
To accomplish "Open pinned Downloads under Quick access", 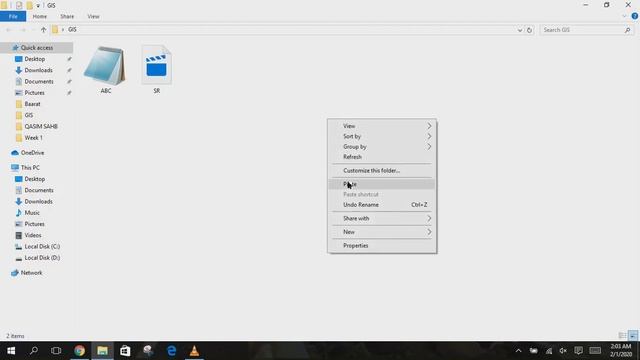I will click(37, 70).
